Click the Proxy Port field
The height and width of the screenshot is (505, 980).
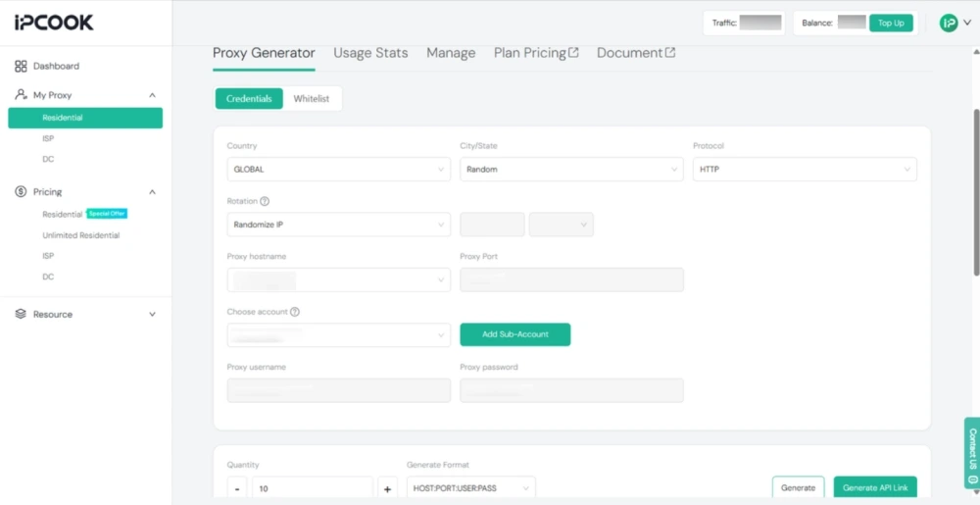pyautogui.click(x=572, y=280)
